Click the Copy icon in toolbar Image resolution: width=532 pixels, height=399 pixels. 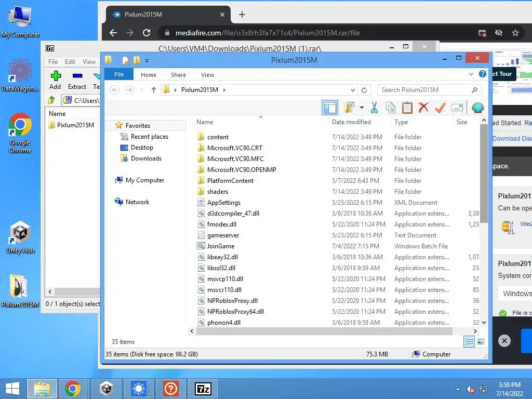391,108
